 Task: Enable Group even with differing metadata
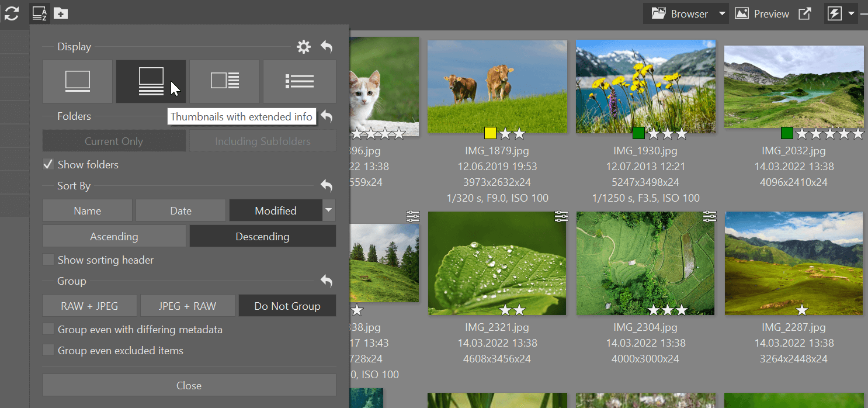pyautogui.click(x=48, y=330)
